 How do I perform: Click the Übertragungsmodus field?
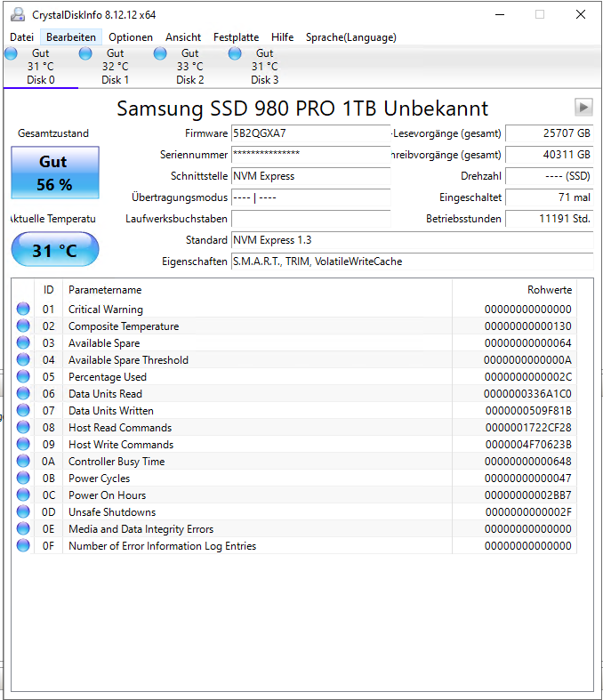(311, 197)
